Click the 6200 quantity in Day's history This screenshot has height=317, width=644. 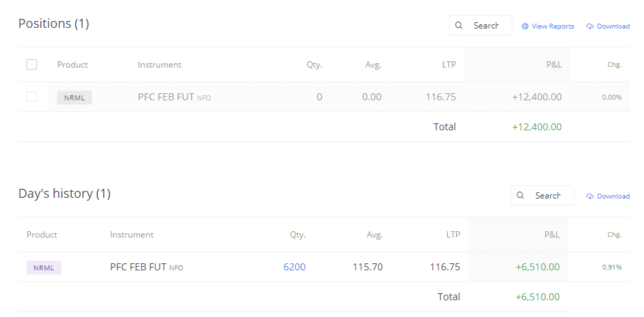click(294, 267)
